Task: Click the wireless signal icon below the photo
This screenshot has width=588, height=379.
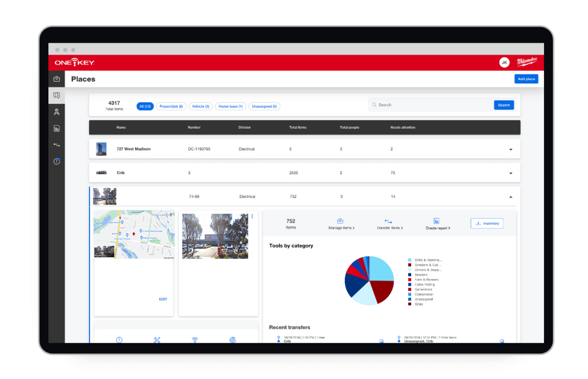Action: (194, 340)
